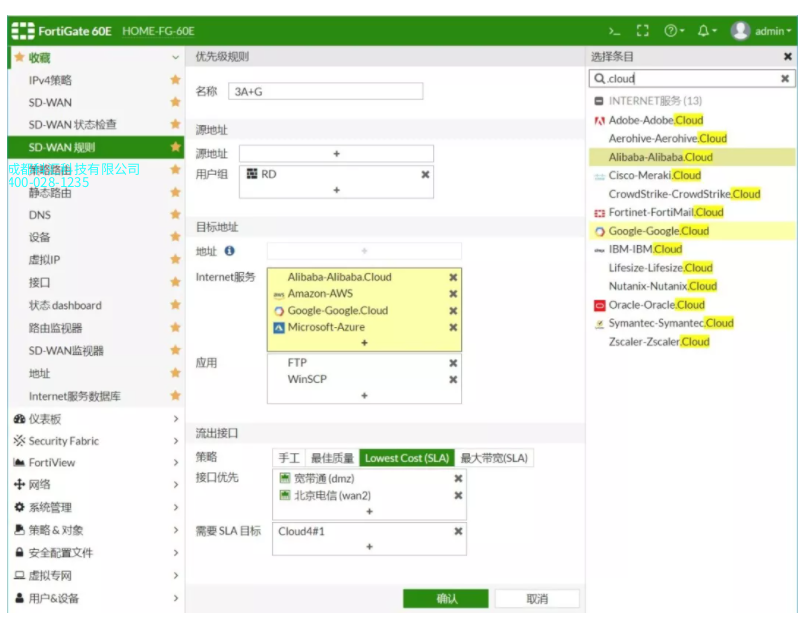Select Oracle-Oracle.Cloud from the list
This screenshot has height=627, width=811.
point(656,305)
